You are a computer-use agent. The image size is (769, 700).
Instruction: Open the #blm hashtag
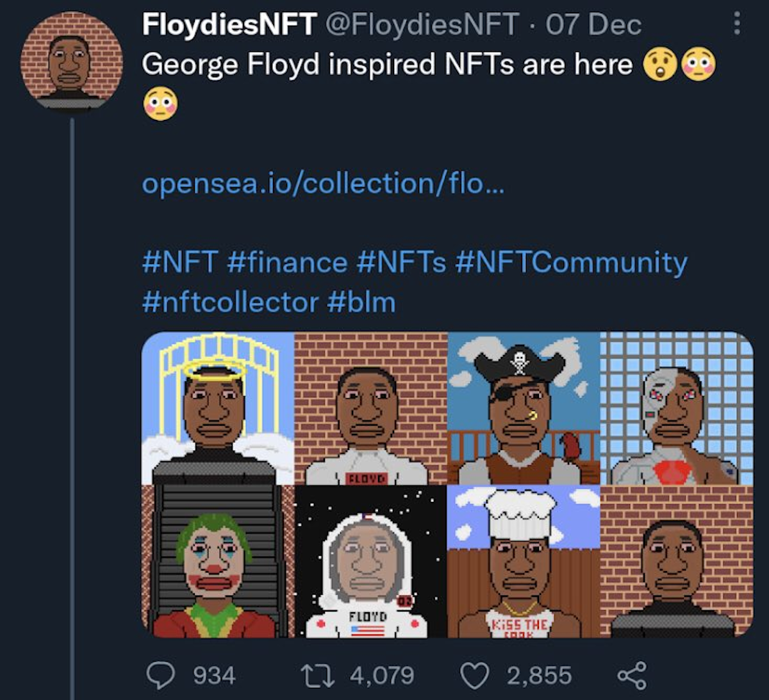[361, 301]
